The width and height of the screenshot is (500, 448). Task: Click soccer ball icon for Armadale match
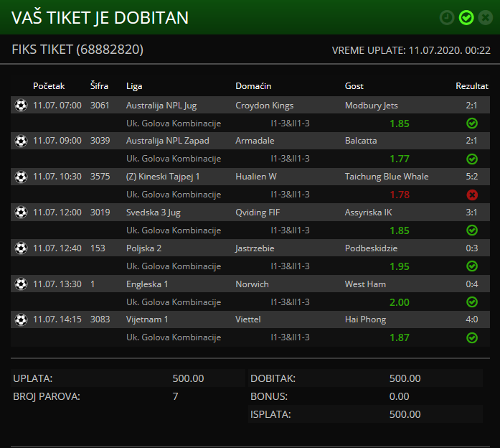(21, 141)
